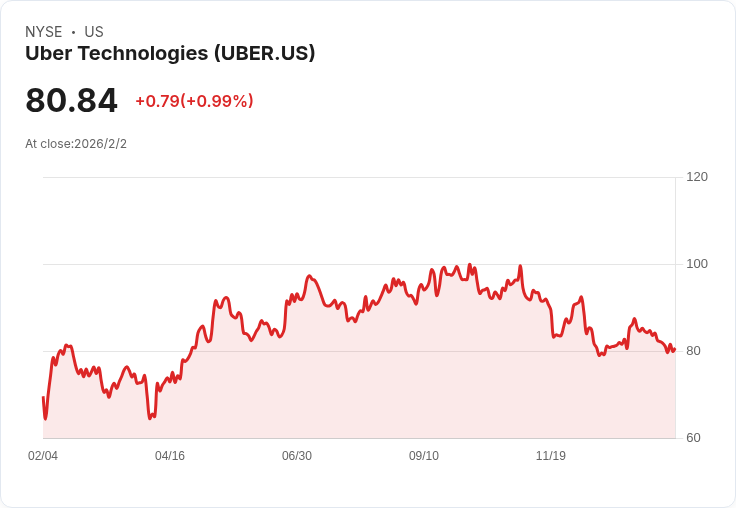Click the rightmost end of the price line
Screen dimensions: 736x508
tap(674, 349)
